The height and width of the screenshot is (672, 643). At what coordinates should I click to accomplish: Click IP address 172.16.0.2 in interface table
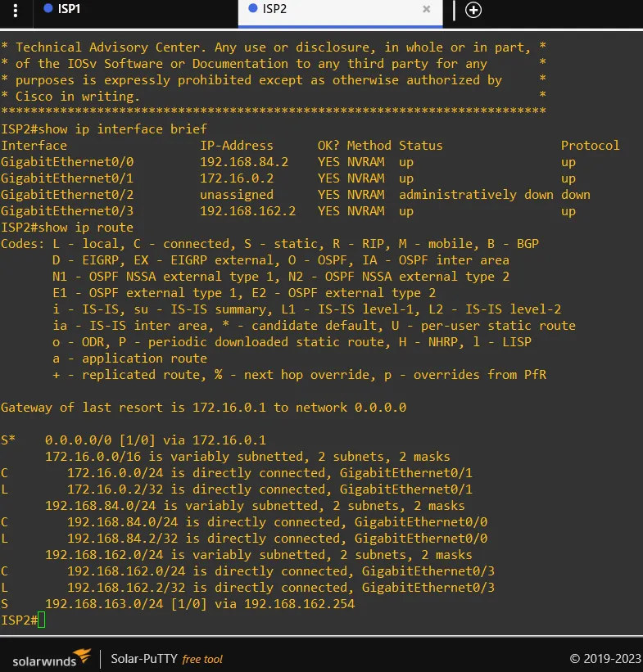[237, 178]
